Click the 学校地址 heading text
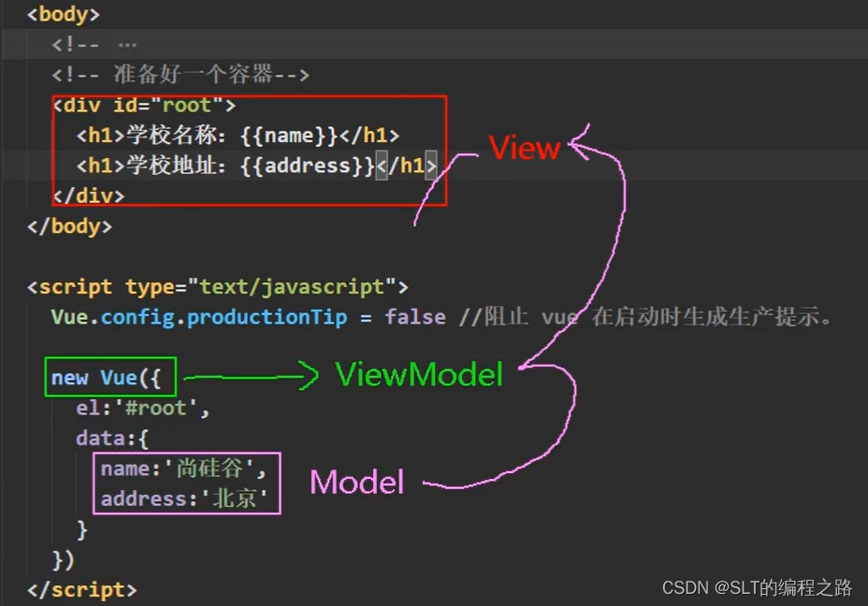The image size is (868, 606). 171,166
